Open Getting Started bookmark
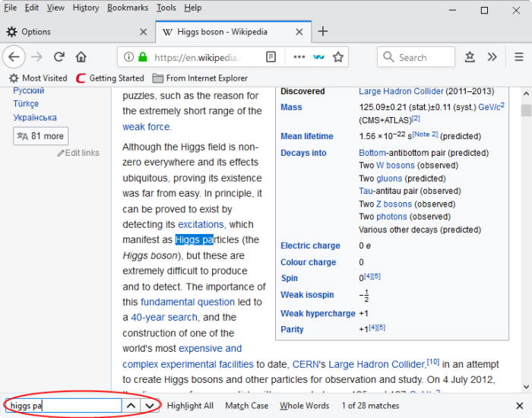Image resolution: width=532 pixels, height=418 pixels. [x=110, y=78]
